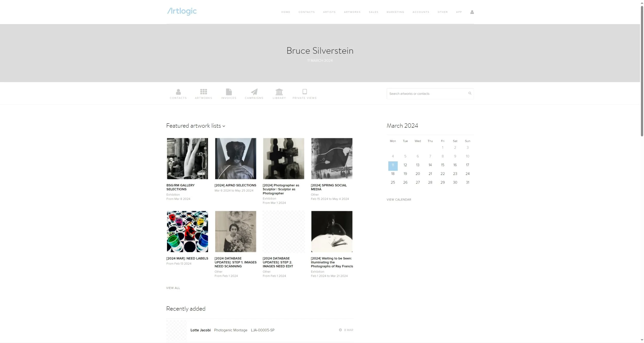Click the View Calendar link
Viewport: 644px width, 343px height.
[x=399, y=200]
